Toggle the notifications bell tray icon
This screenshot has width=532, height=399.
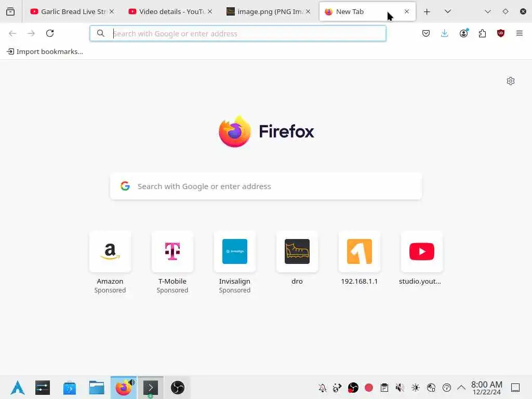(x=322, y=388)
